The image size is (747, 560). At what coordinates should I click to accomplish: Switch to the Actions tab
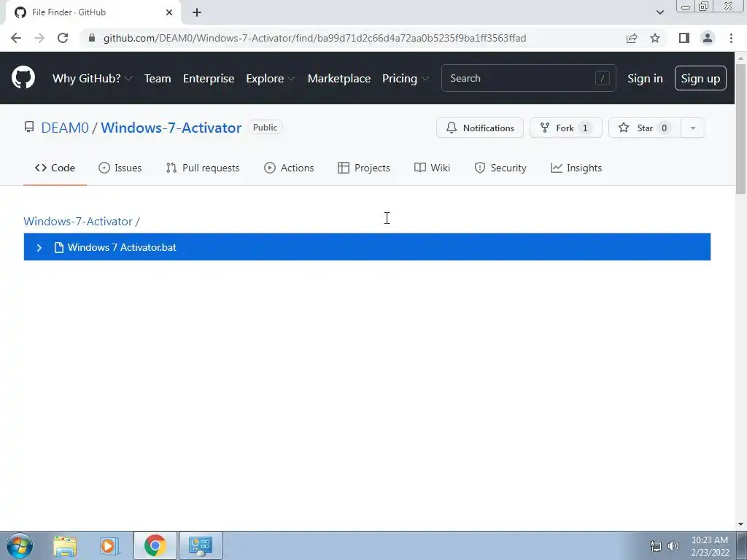(289, 168)
